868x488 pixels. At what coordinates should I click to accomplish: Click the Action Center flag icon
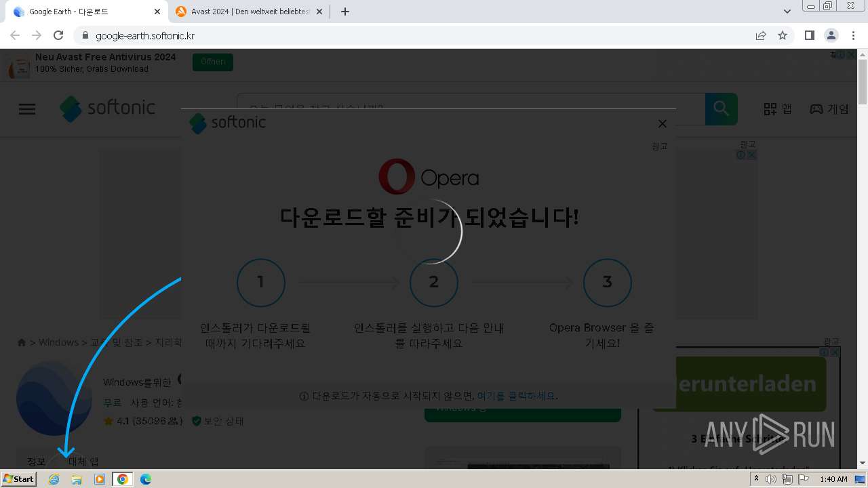(x=804, y=479)
